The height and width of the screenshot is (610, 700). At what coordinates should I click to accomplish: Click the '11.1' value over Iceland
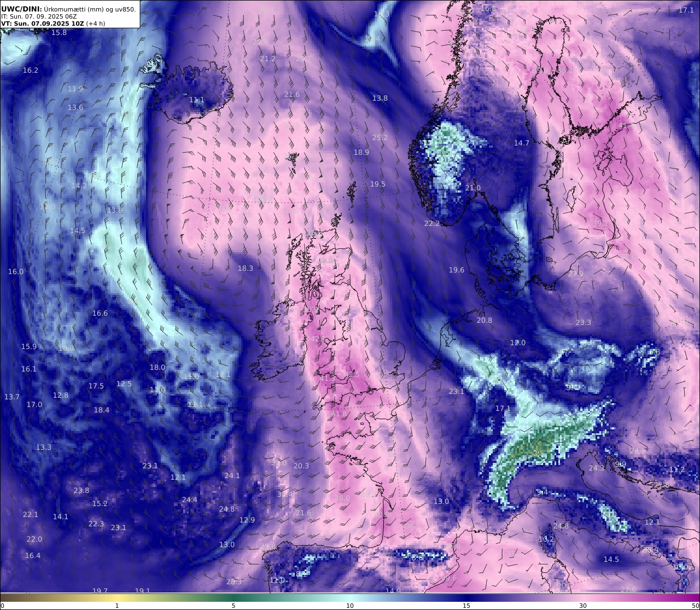tap(197, 100)
